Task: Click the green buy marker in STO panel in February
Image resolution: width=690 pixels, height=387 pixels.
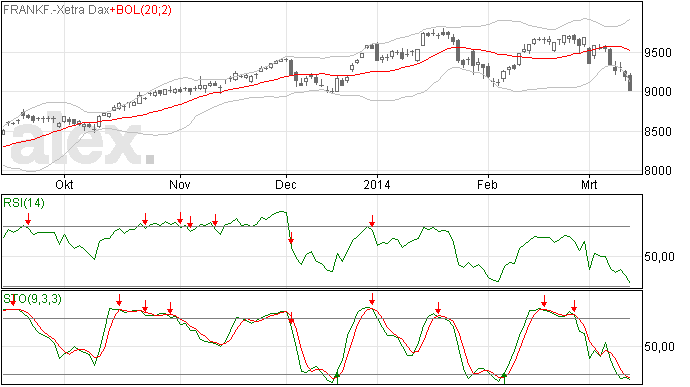Action: [x=504, y=377]
